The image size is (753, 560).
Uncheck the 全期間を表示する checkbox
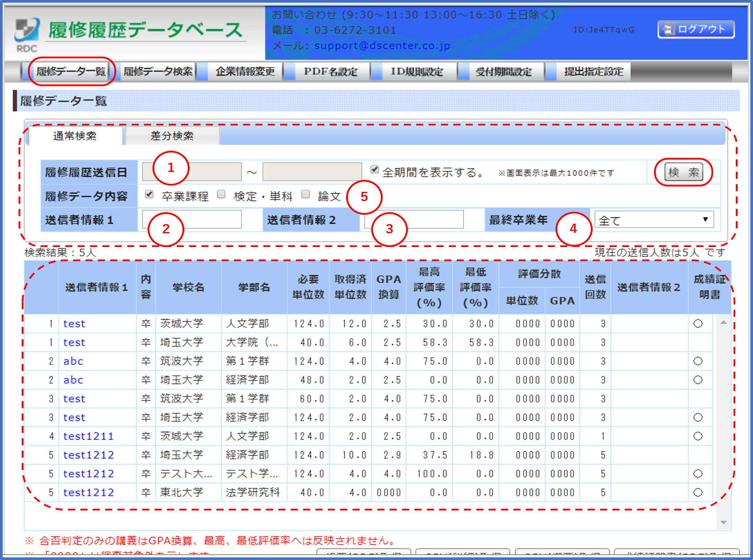point(374,170)
